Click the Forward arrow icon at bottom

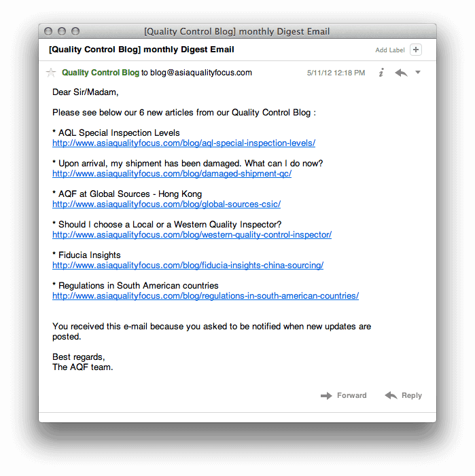pyautogui.click(x=326, y=395)
